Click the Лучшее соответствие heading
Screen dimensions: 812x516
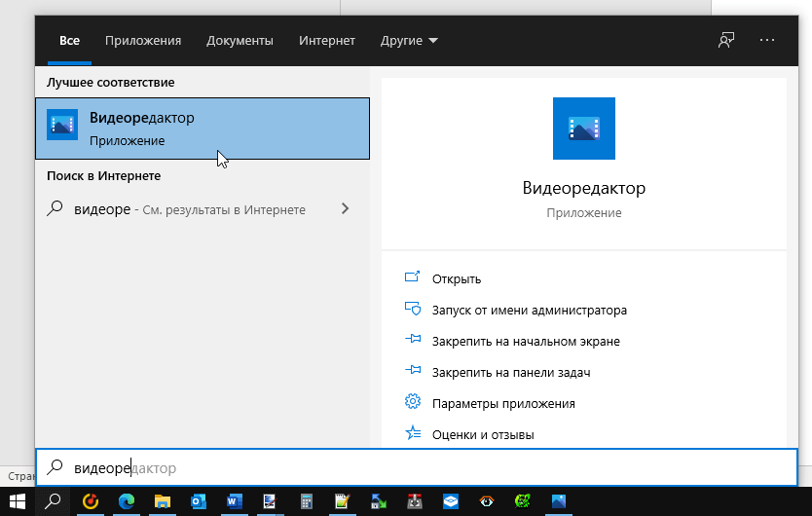110,83
